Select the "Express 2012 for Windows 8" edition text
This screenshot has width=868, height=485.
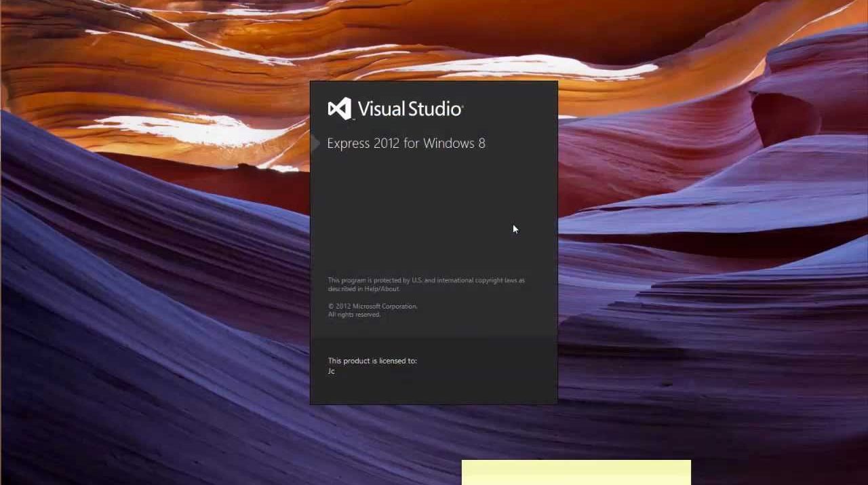(406, 143)
